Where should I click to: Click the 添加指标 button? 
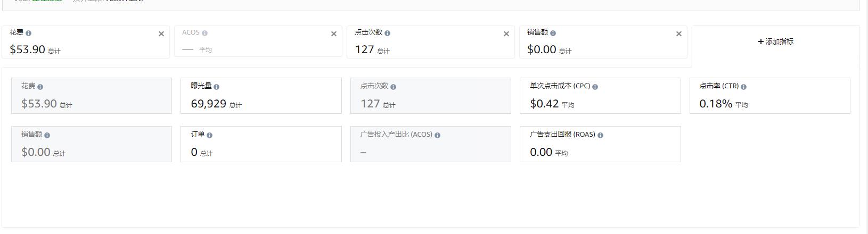pos(775,41)
